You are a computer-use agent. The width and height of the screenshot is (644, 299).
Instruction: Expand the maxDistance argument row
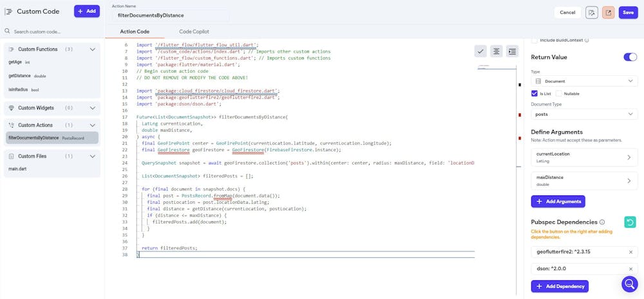click(x=584, y=181)
